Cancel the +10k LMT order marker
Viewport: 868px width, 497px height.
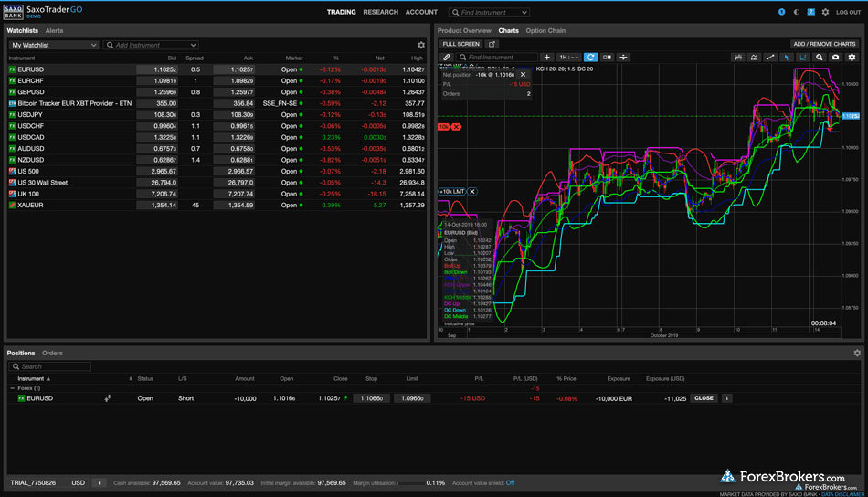(x=472, y=192)
